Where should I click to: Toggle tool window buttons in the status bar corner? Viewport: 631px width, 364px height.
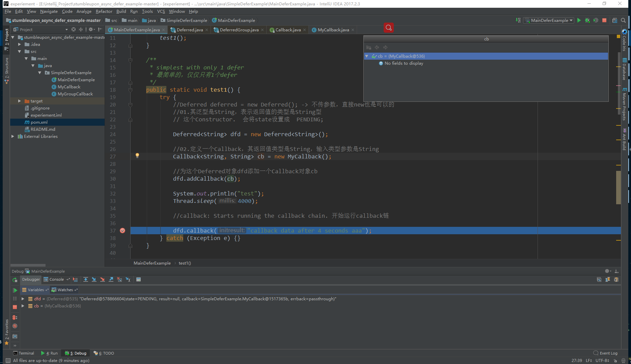(x=8, y=361)
